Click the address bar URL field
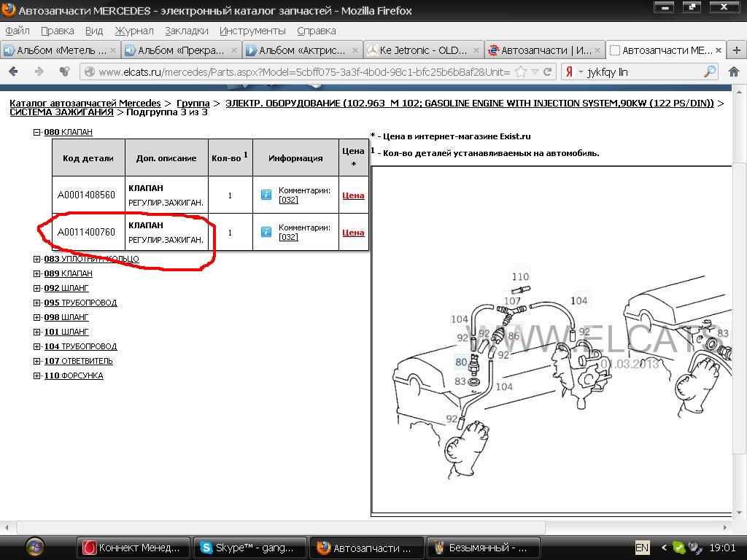This screenshot has height=560, width=747. (x=304, y=72)
